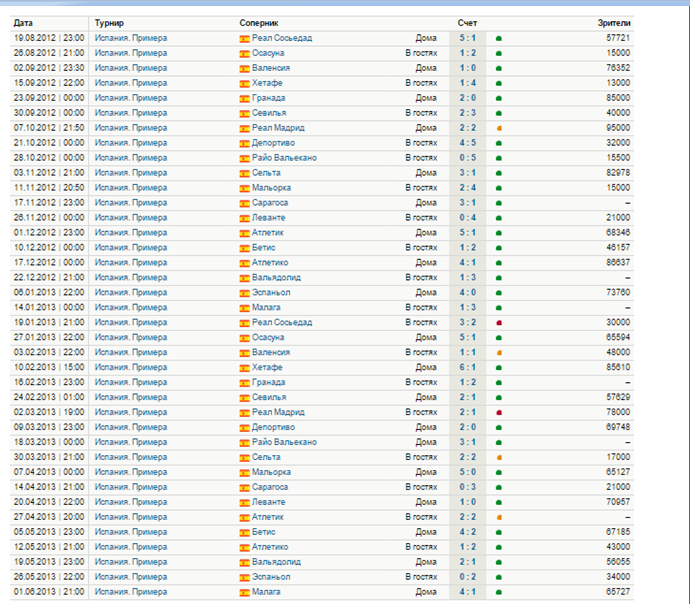Viewport: 690px width, 604px height.
Task: Click attendance value 82978
Action: tap(618, 173)
